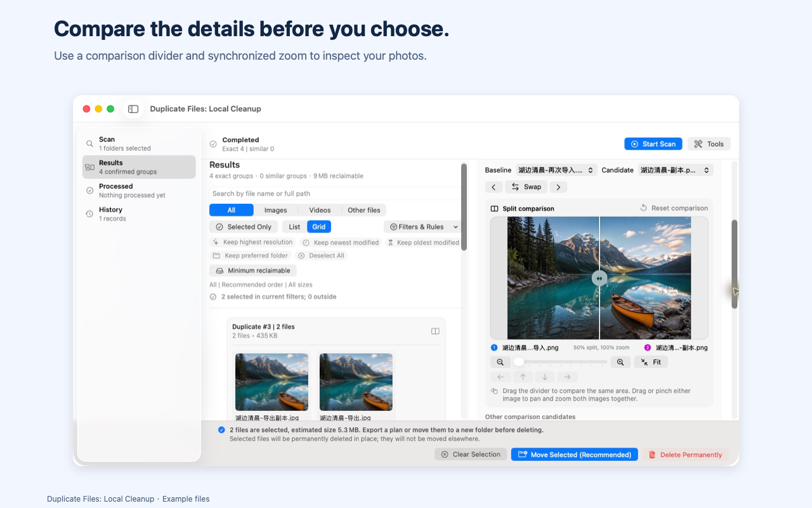Apply Keep preferred folder rule
This screenshot has height=508, width=812.
[x=250, y=256]
